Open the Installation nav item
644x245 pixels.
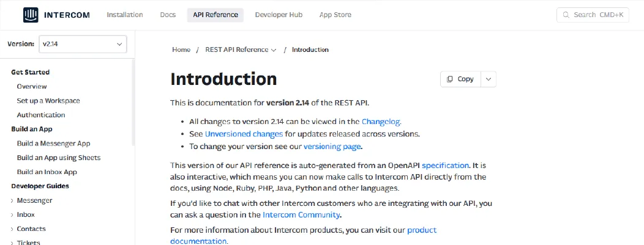coord(125,15)
